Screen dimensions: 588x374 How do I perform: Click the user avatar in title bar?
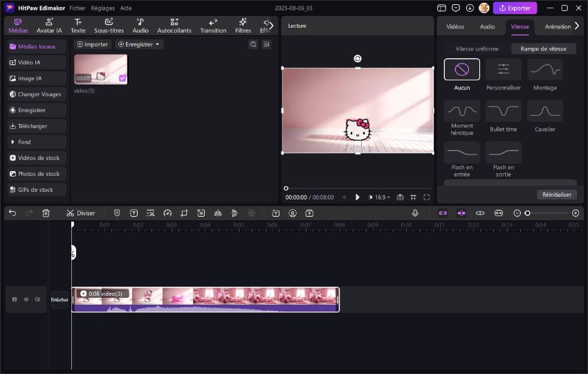484,8
